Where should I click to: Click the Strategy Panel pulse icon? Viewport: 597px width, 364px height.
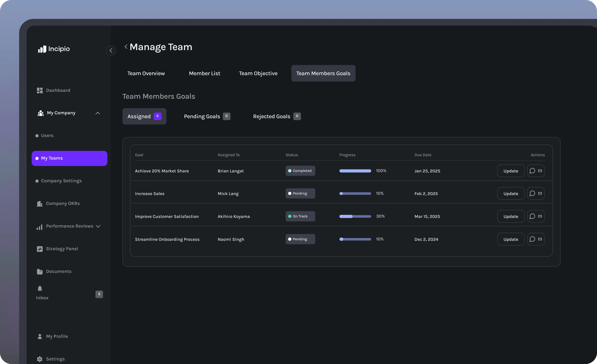click(x=40, y=249)
